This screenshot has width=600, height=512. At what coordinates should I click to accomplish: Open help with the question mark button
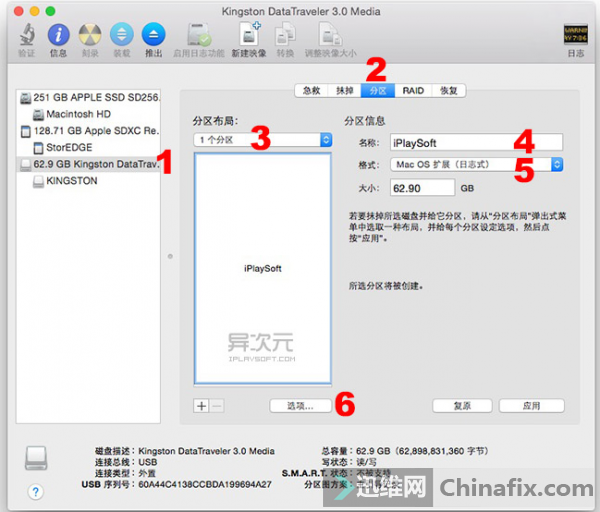click(x=36, y=492)
